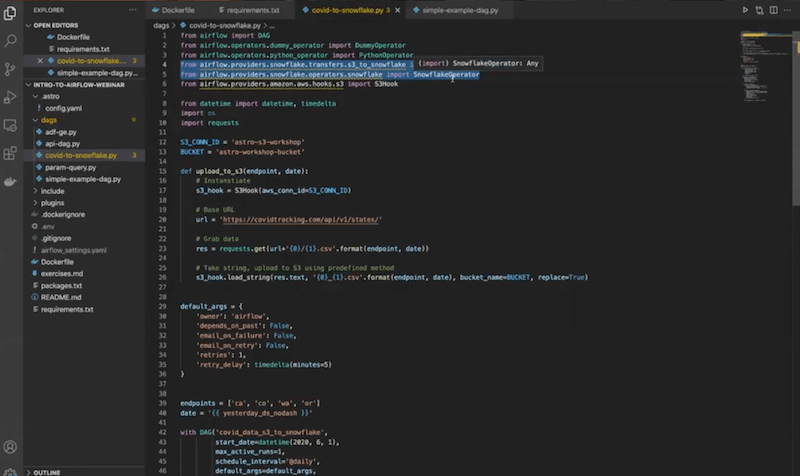Open README.md in the explorer
800x476 pixels.
pos(61,297)
